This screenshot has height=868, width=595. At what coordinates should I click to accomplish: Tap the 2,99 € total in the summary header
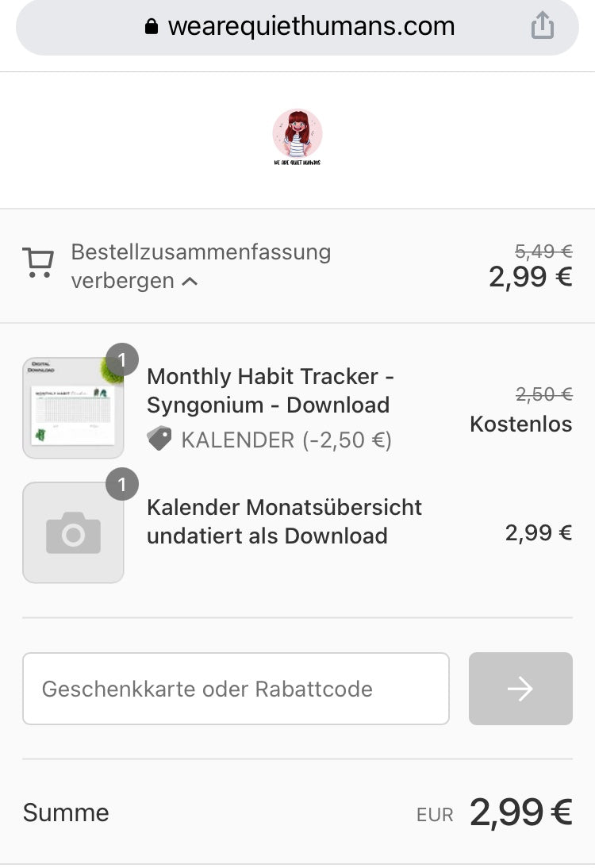(x=530, y=277)
